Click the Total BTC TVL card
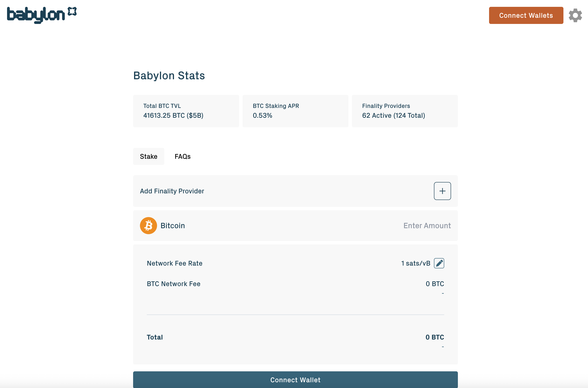 pos(186,111)
